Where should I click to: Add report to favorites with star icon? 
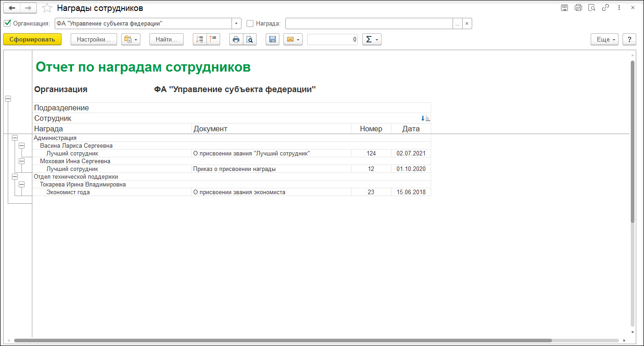tap(47, 8)
